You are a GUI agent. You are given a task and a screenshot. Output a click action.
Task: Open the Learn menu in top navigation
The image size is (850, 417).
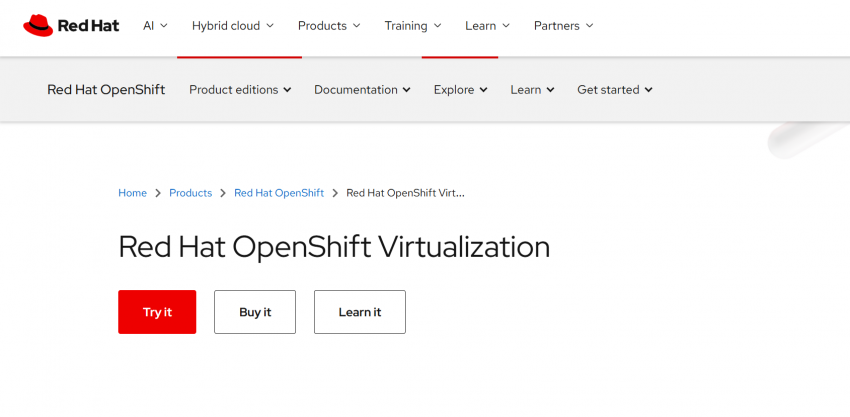487,25
